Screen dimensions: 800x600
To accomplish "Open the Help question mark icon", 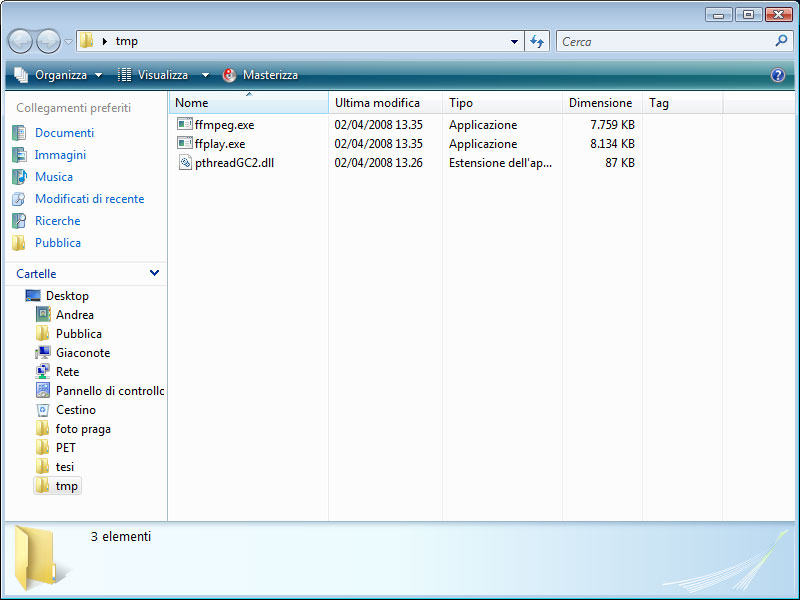I will pyautogui.click(x=778, y=75).
